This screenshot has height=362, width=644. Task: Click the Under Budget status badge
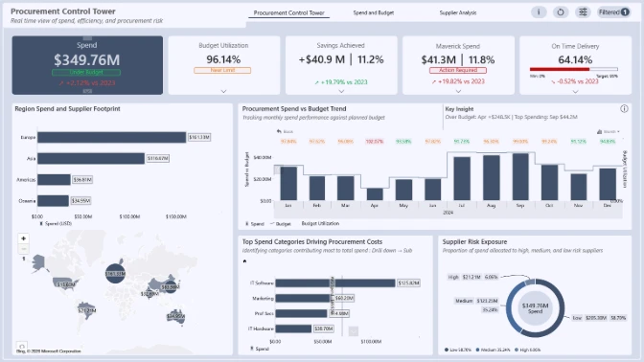[x=86, y=72]
